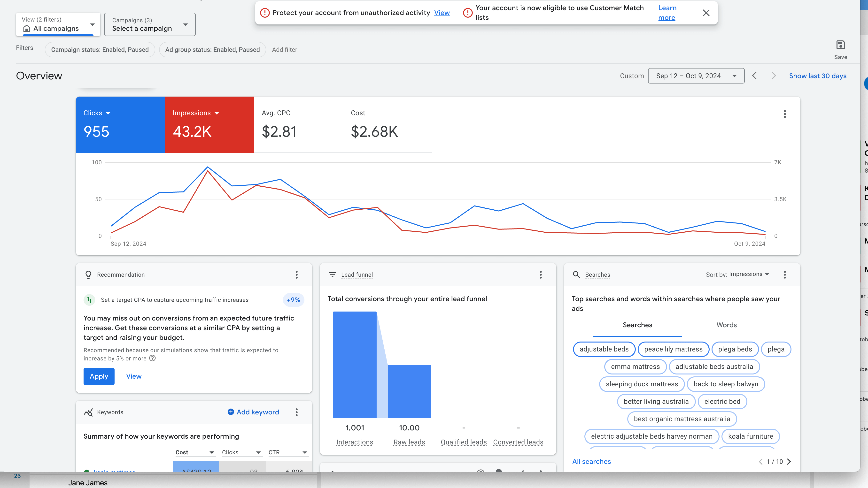
Task: Open Lead funnel card options menu
Action: tap(541, 275)
